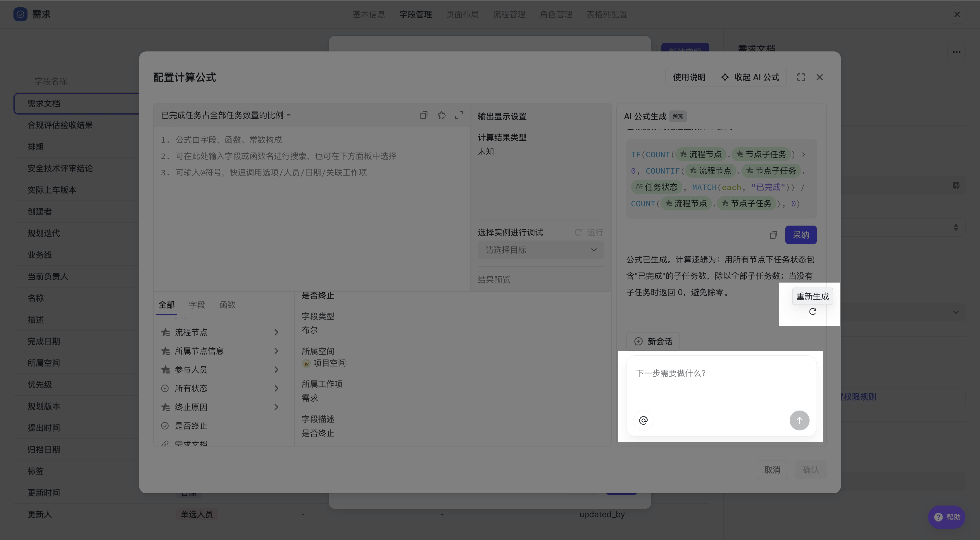Click the 参与人员 field icon in list
Viewport: 980px width, 540px height.
(x=165, y=370)
